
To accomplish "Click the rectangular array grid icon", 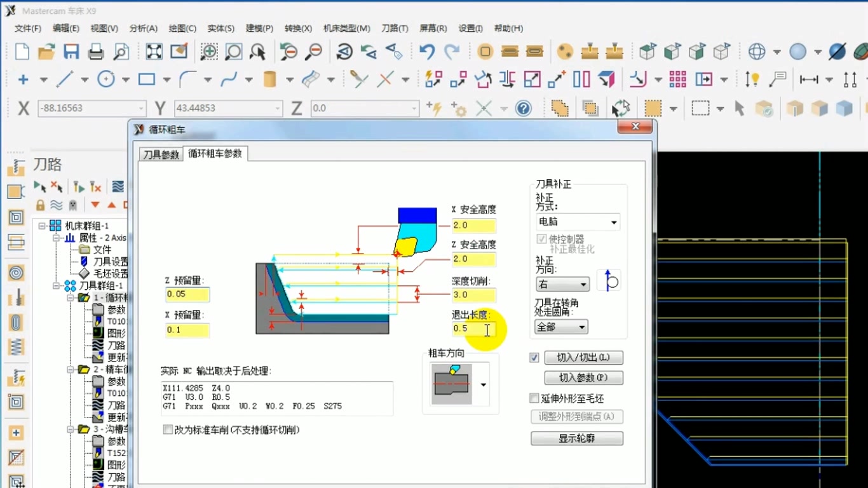I will pyautogui.click(x=677, y=79).
